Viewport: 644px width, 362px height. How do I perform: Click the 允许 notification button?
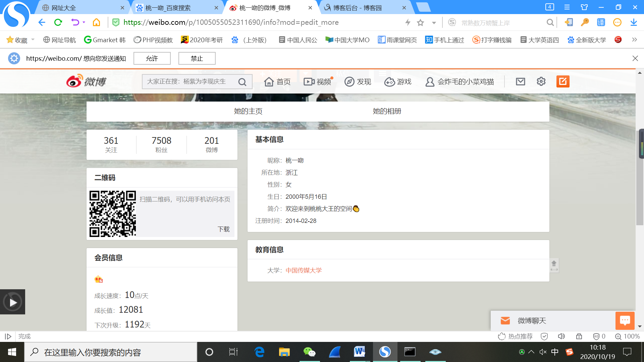[x=152, y=58]
